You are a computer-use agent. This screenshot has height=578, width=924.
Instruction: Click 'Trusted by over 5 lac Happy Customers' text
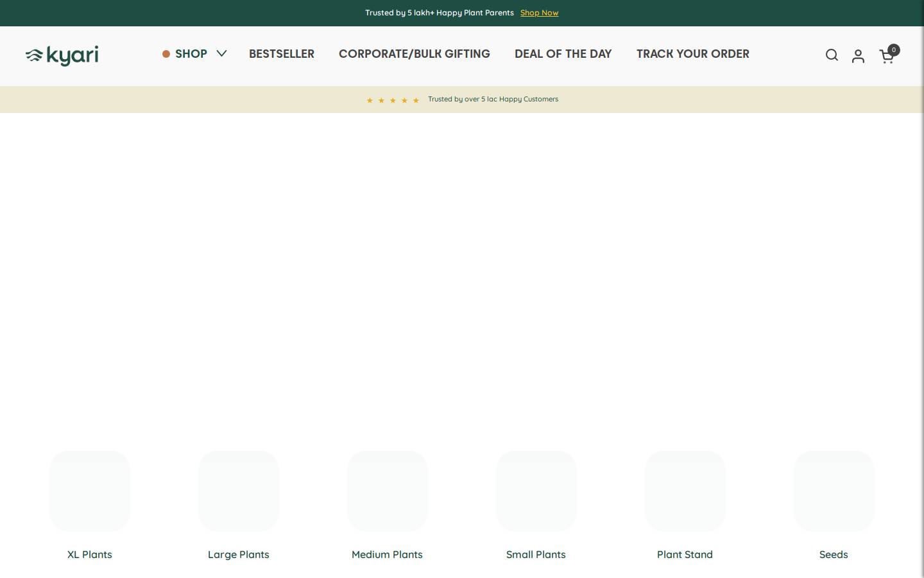tap(493, 99)
